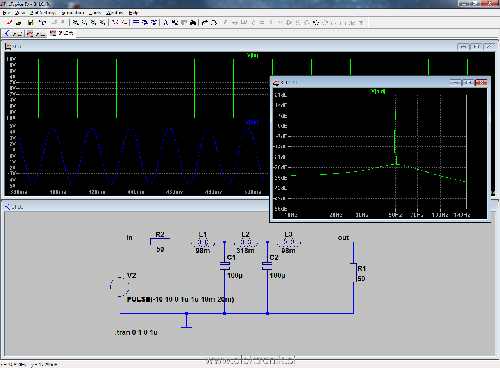The width and height of the screenshot is (500, 368).
Task: Open the View menu
Action: point(20,13)
